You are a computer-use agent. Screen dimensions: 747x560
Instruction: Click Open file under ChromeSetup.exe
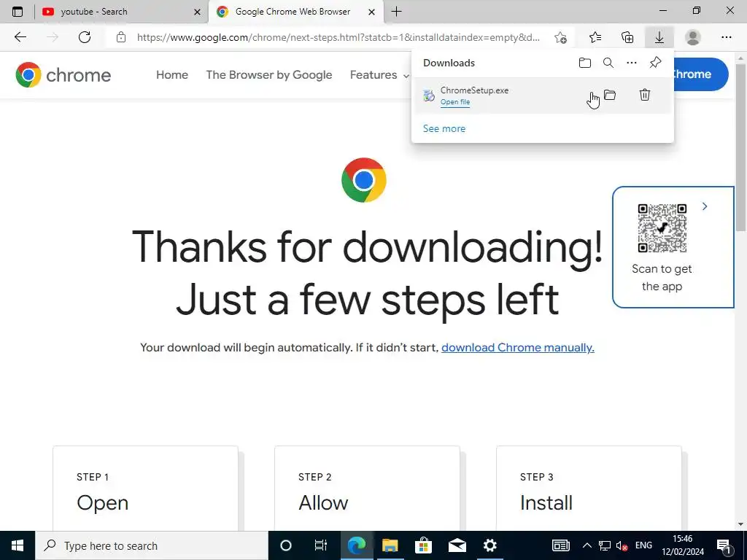[x=455, y=102]
